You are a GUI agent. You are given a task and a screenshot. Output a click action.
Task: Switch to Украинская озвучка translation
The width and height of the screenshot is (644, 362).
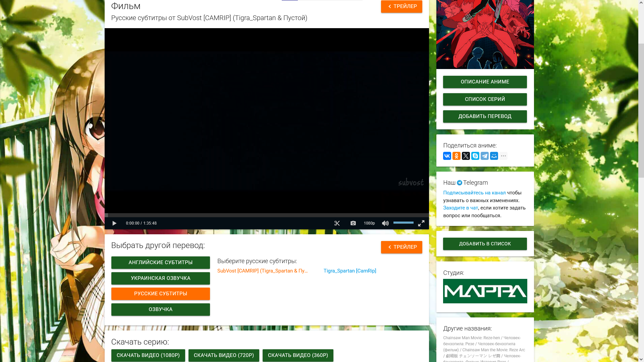pos(161,278)
